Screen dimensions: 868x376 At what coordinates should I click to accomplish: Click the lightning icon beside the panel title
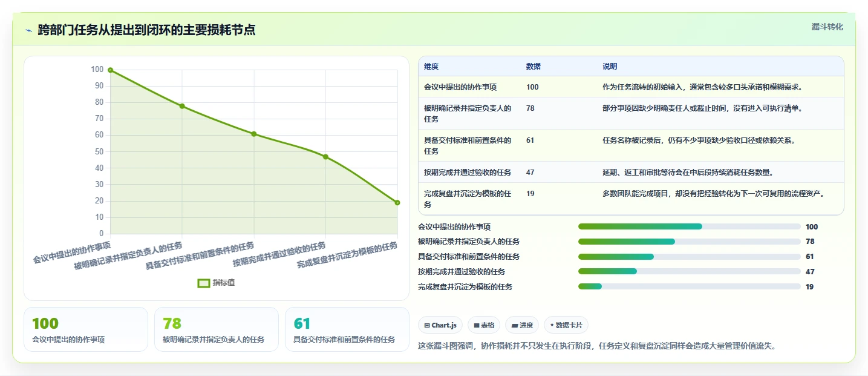29,30
